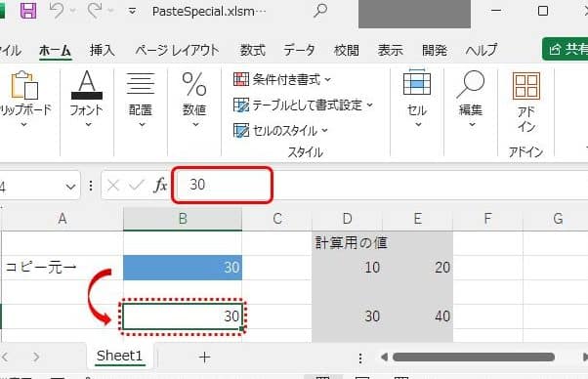This screenshot has width=588, height=379.
Task: Click the selected cell with 30 in column B
Action: [x=183, y=316]
